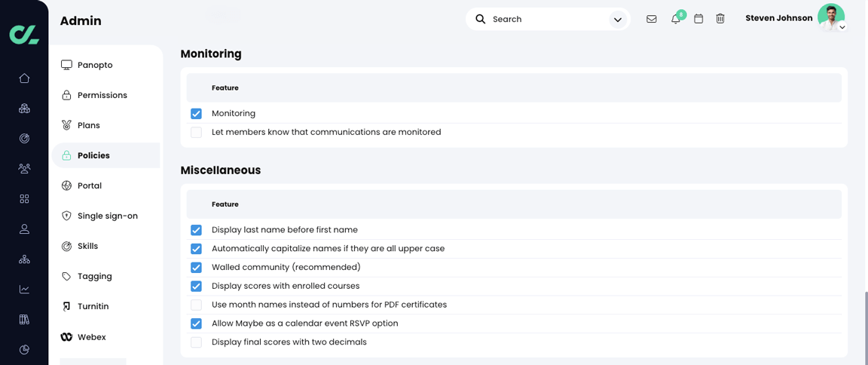Open the organization hierarchy icon in left rail
This screenshot has height=365, width=868.
tap(24, 259)
